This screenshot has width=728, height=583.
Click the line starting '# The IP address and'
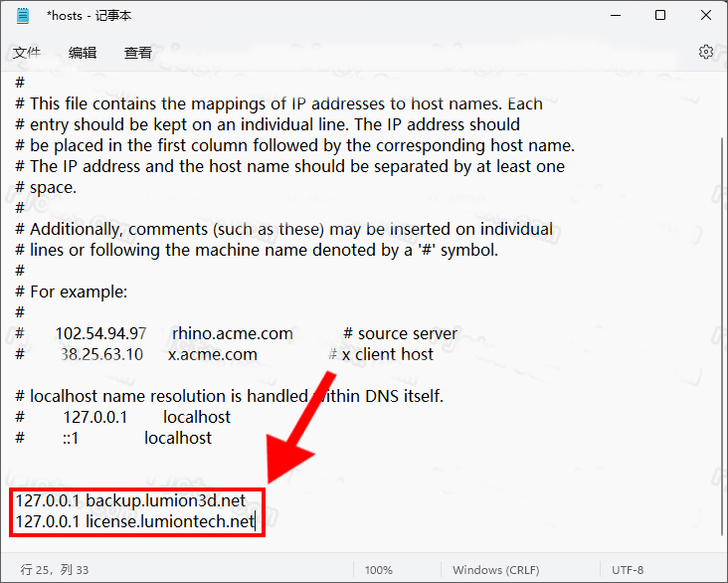coord(289,166)
